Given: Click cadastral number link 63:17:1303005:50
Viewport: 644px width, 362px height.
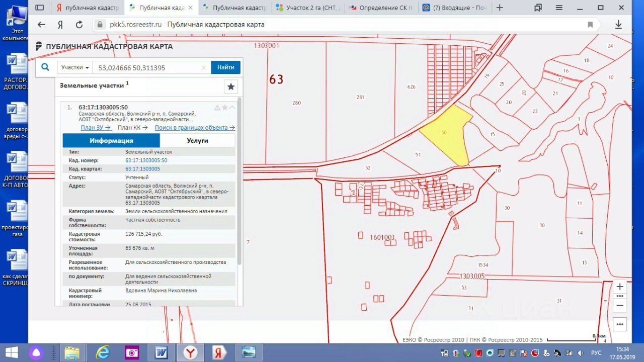Looking at the screenshot, I should (146, 160).
